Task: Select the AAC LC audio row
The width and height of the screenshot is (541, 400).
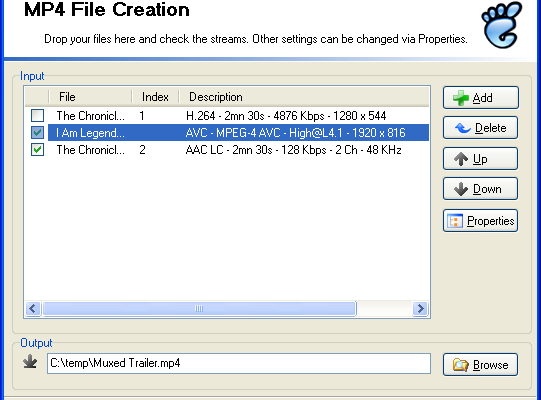Action: click(x=238, y=150)
